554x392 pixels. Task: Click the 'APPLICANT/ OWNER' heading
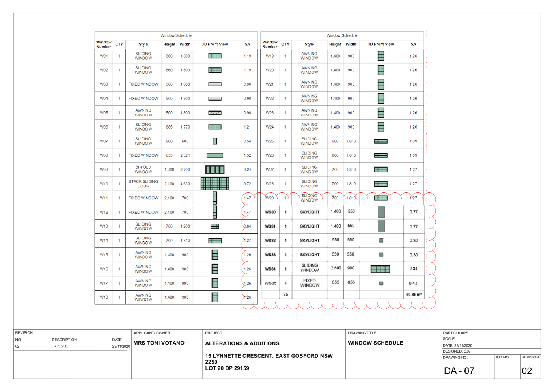pyautogui.click(x=152, y=333)
